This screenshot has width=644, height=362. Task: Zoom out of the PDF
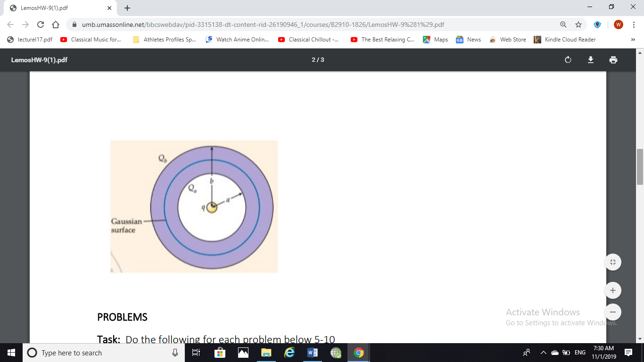tap(612, 312)
